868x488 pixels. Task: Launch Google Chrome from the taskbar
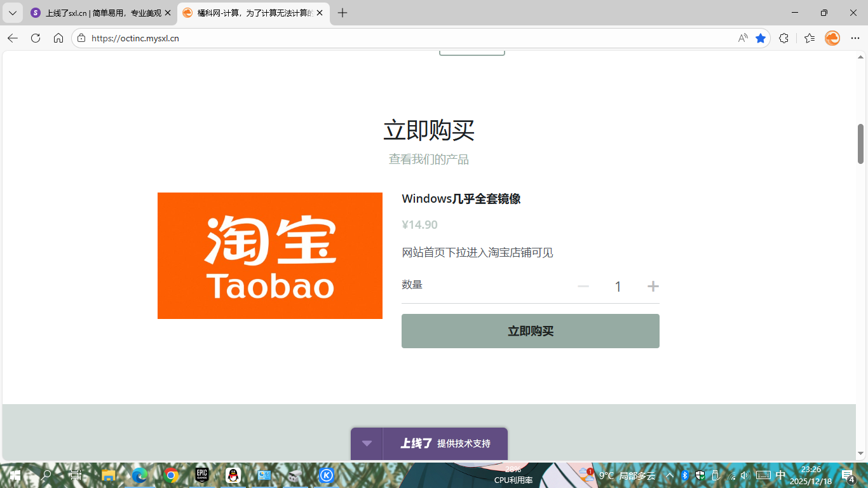[x=170, y=475]
